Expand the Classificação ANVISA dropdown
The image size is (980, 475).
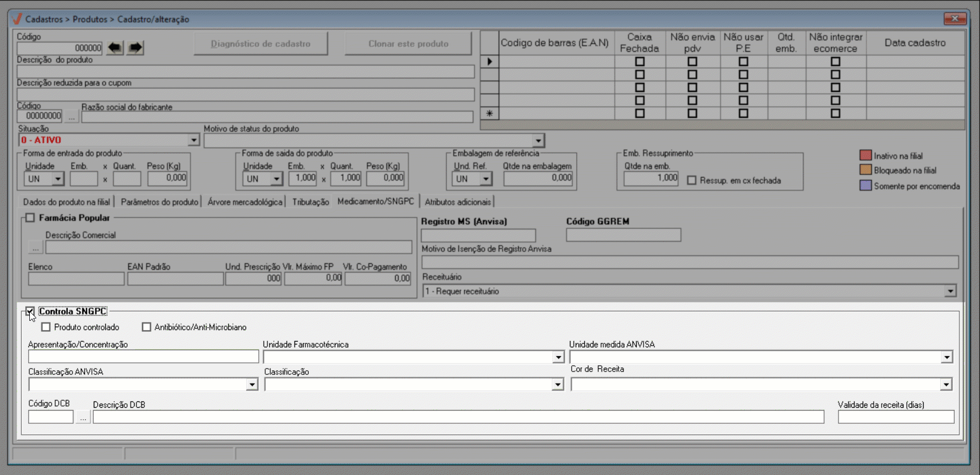click(x=251, y=384)
